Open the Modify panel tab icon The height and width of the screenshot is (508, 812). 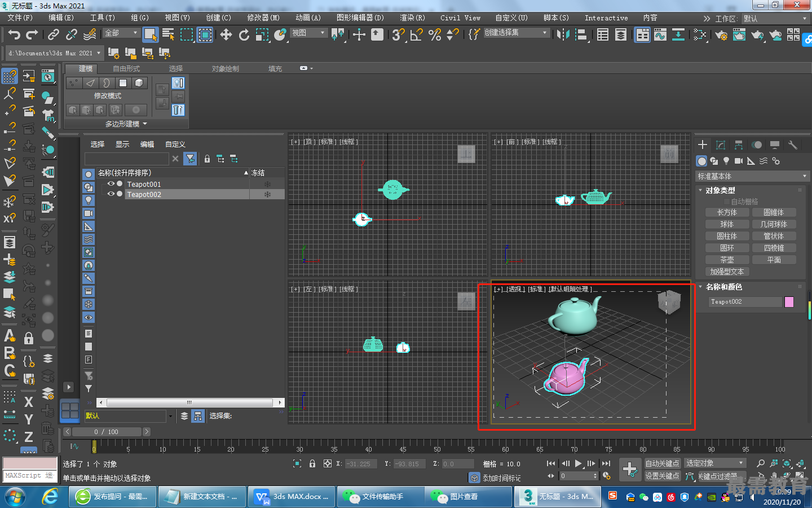point(720,145)
